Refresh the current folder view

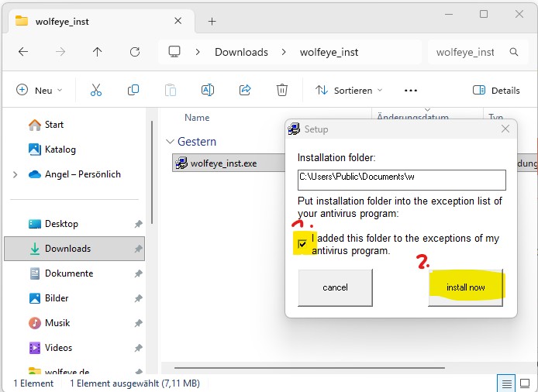(x=135, y=52)
